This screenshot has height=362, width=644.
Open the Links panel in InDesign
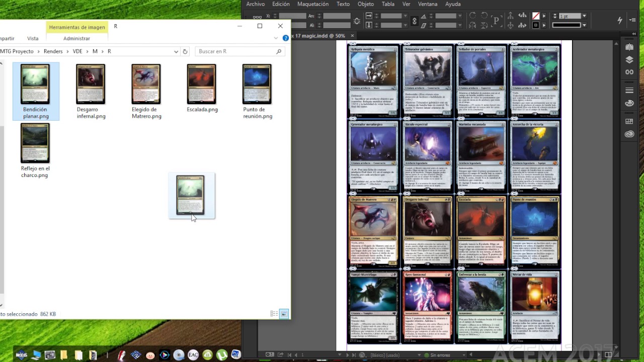[x=629, y=72]
